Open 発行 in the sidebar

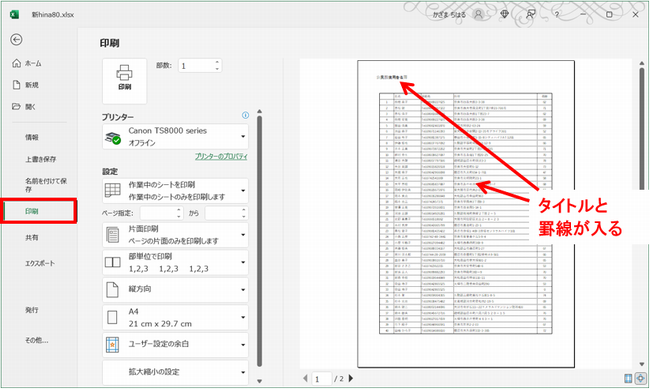pyautogui.click(x=32, y=310)
